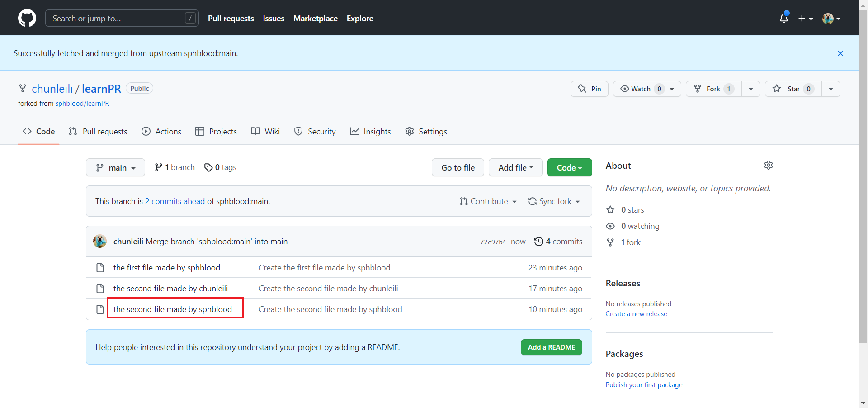Image resolution: width=868 pixels, height=408 pixels.
Task: Open the main branch selector
Action: point(116,167)
